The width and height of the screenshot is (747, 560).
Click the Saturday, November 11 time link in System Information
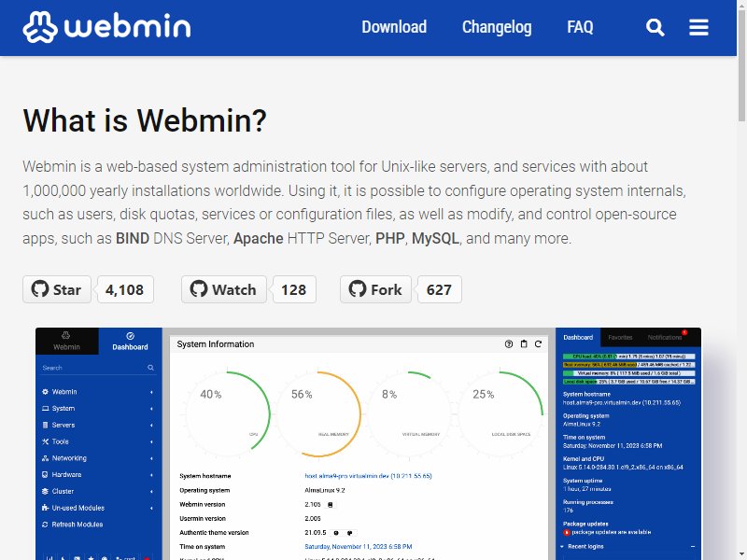pos(359,547)
